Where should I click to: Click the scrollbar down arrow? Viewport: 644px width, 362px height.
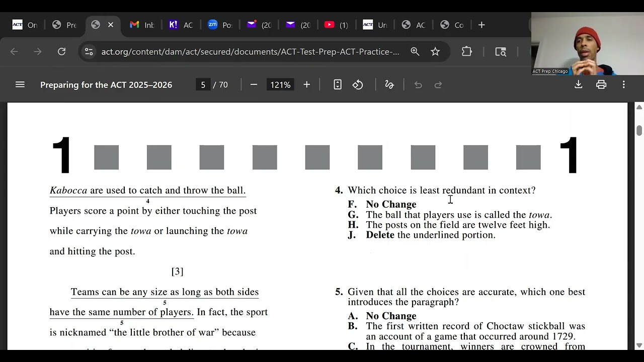639,345
